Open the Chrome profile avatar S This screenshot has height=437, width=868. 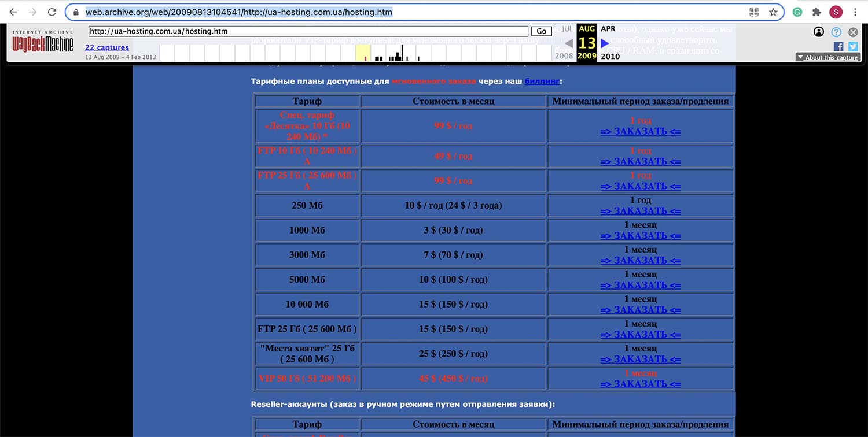point(836,12)
